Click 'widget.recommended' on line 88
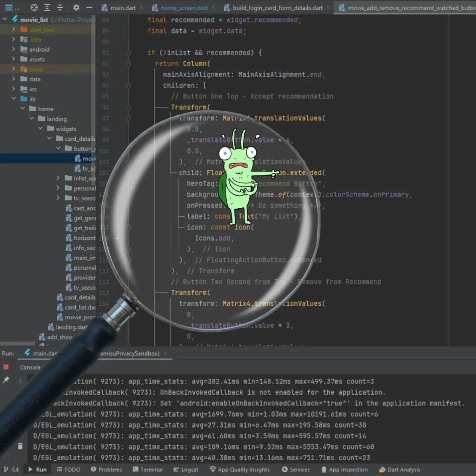The image size is (476, 476). (262, 20)
